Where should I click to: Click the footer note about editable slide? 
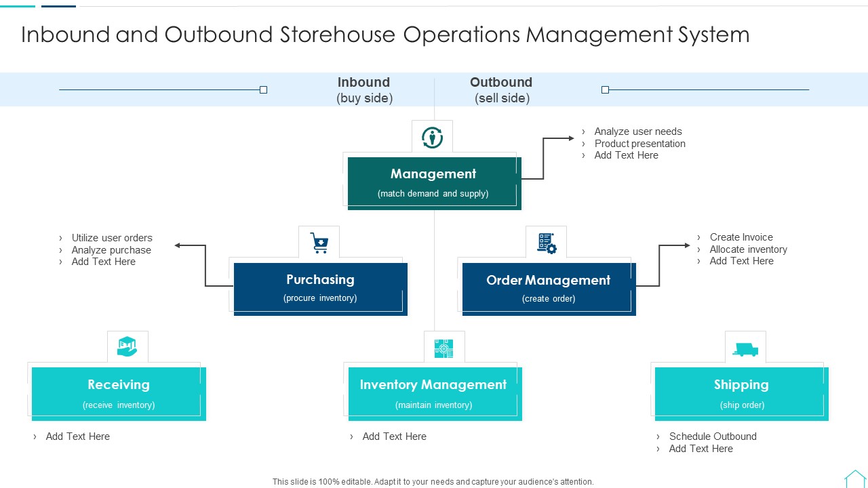433,482
